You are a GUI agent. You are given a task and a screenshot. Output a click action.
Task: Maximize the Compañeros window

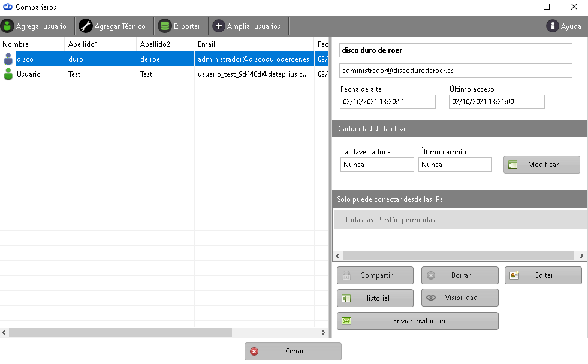pyautogui.click(x=547, y=7)
